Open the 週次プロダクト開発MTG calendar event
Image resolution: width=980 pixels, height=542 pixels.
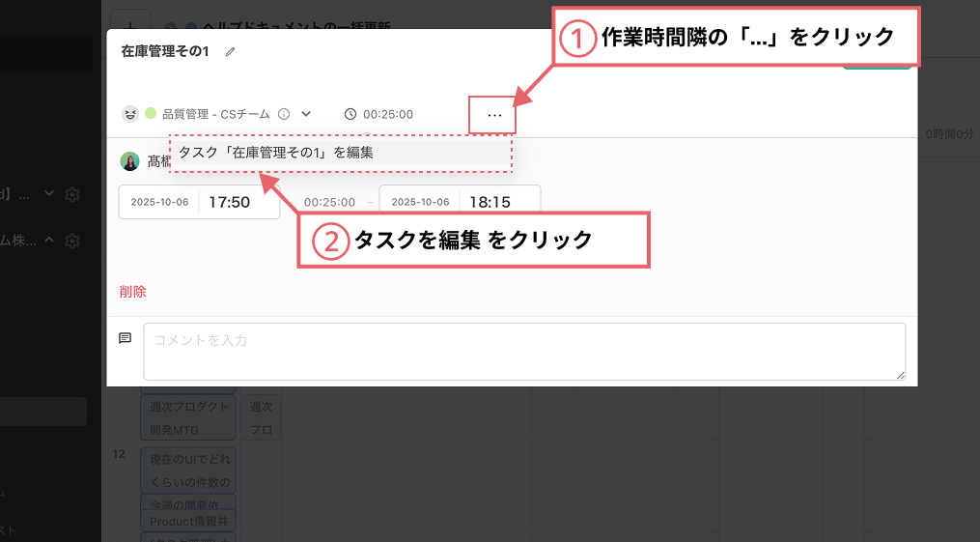click(188, 417)
